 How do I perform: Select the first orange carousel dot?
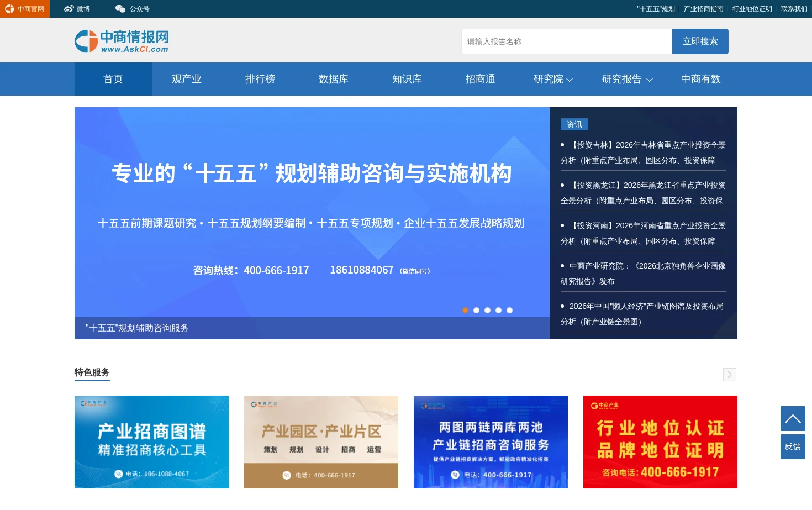click(x=465, y=310)
